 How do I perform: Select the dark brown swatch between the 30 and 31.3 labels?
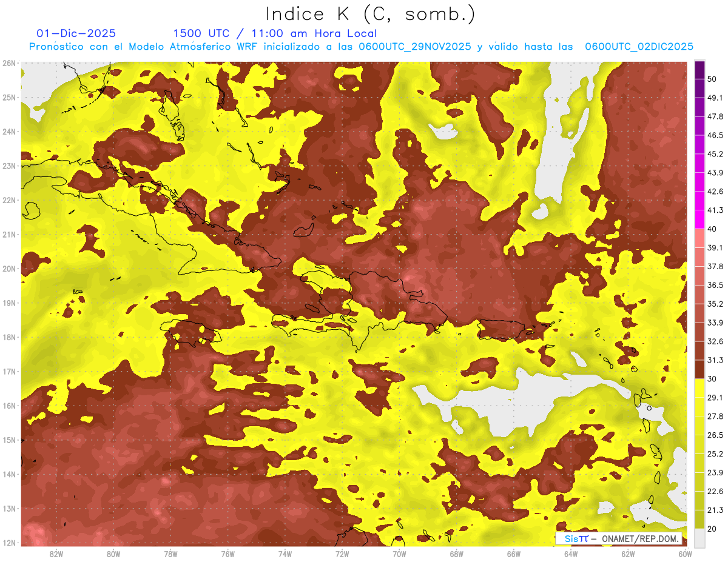699,369
